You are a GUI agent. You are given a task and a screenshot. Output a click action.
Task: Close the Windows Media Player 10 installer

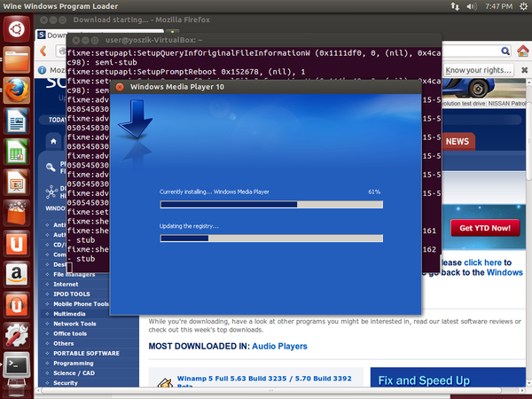click(x=120, y=87)
